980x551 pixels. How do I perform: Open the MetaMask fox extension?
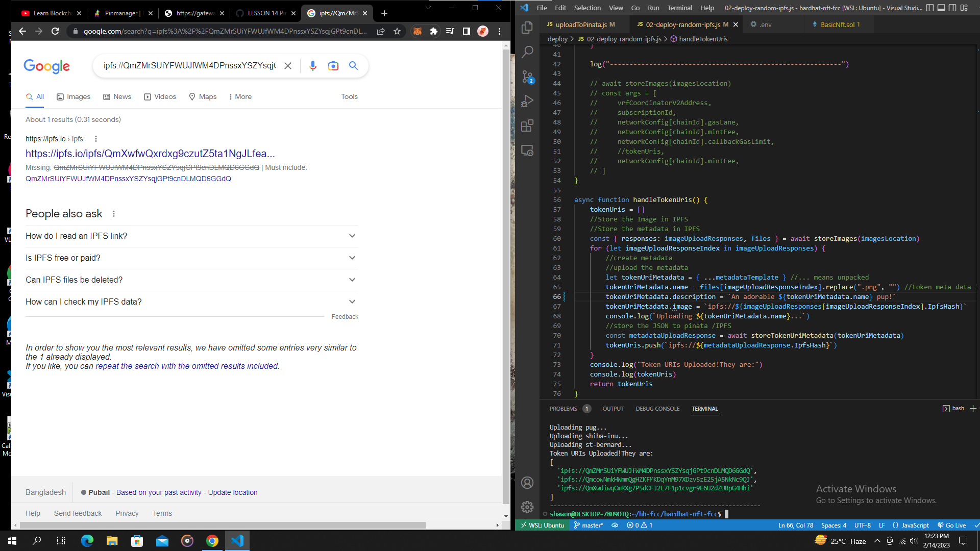pyautogui.click(x=418, y=31)
